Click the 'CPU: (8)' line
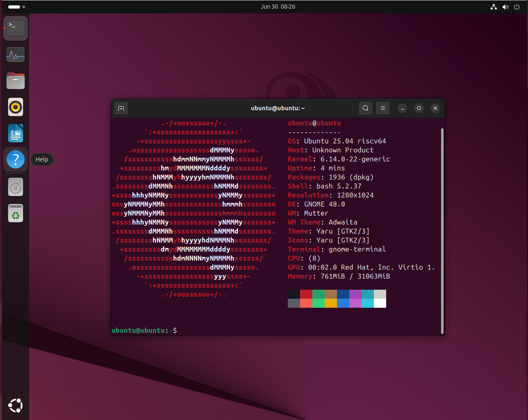 click(304, 258)
